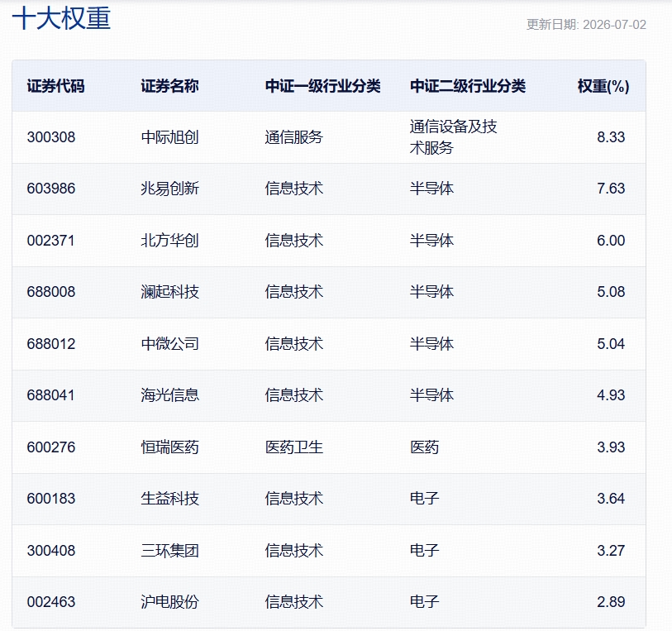Image resolution: width=672 pixels, height=631 pixels.
Task: Click 信息技术 in the 三环集团 row
Action: coord(294,551)
